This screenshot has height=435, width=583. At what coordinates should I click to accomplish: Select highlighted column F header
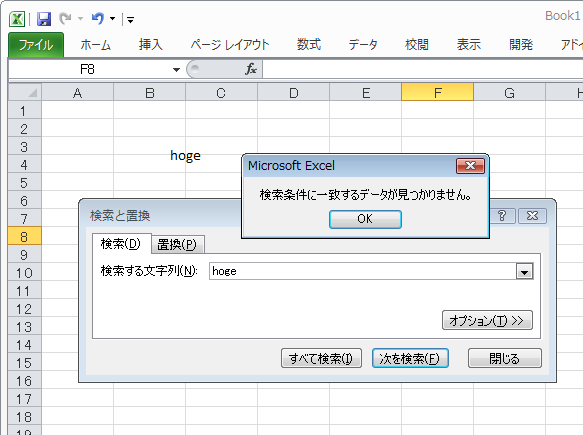(438, 93)
